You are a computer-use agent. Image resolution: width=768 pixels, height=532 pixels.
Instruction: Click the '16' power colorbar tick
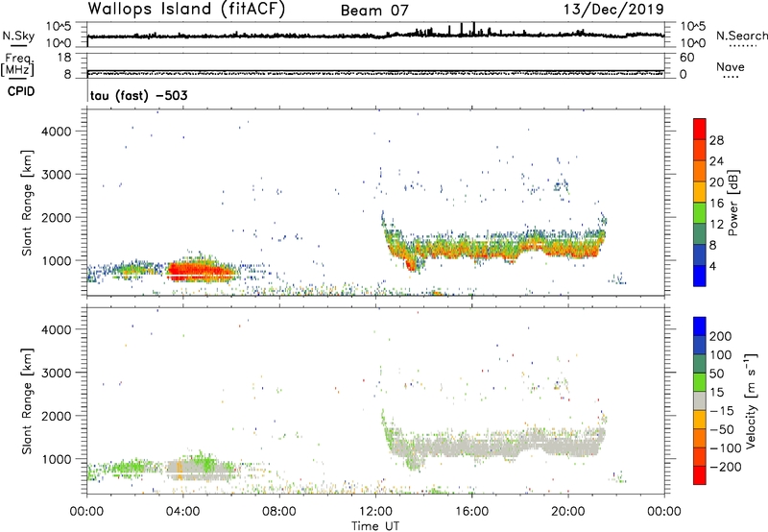716,204
